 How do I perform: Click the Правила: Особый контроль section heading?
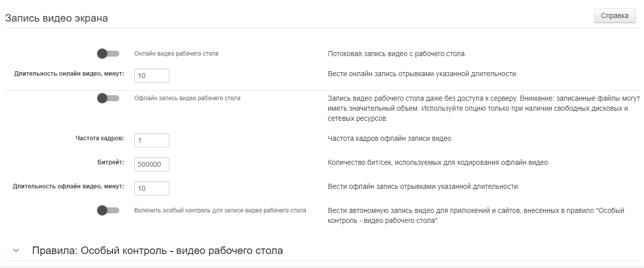pyautogui.click(x=157, y=250)
